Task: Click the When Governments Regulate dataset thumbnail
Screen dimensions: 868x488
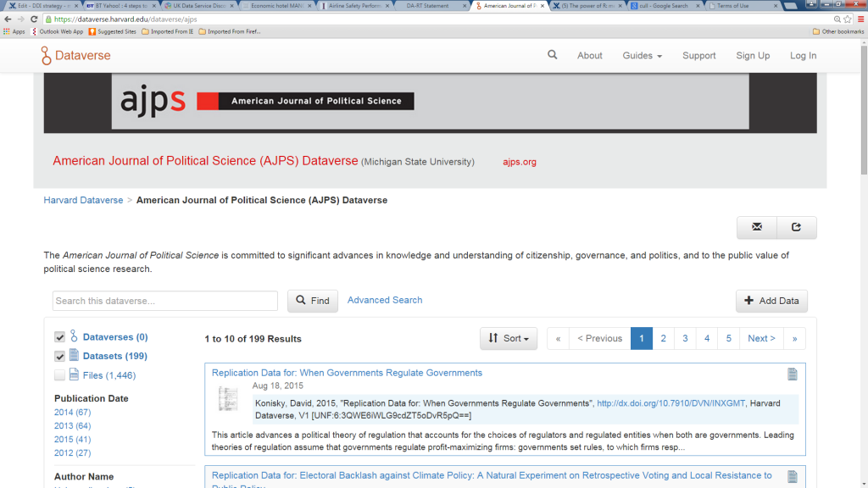Action: (227, 399)
